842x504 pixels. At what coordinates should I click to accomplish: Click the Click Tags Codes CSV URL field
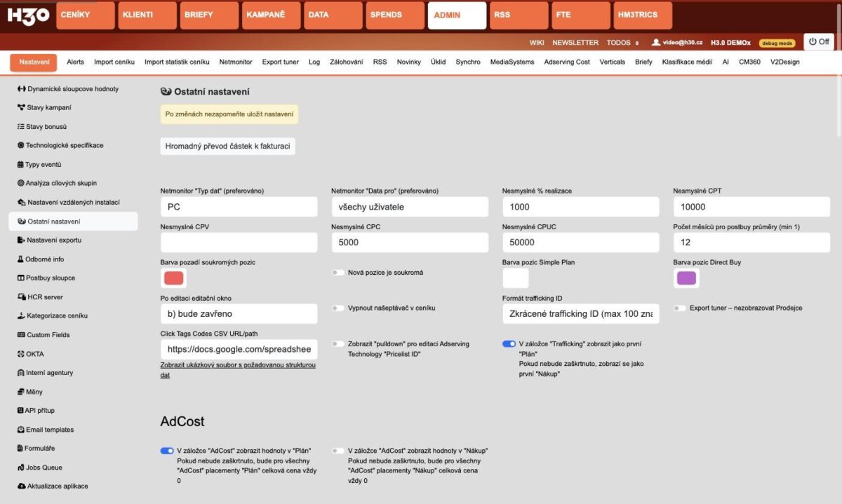[x=239, y=349]
